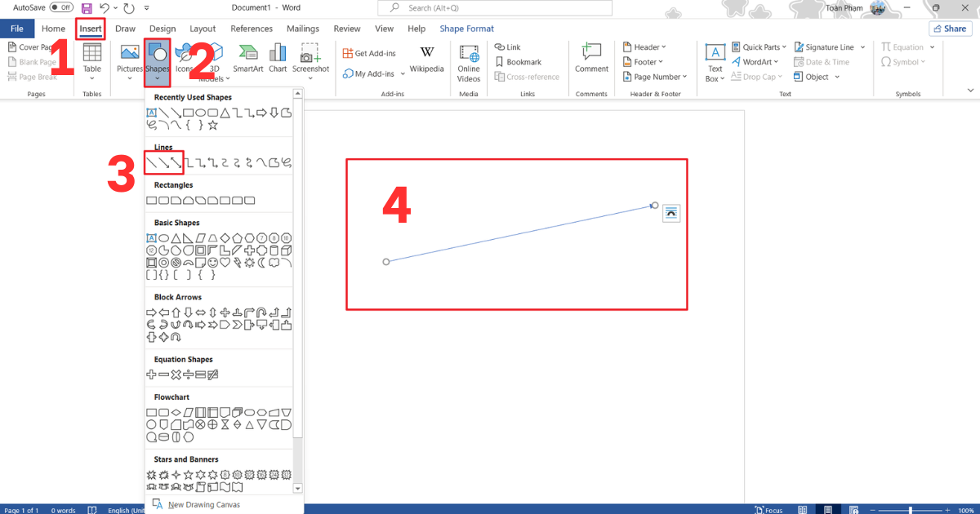
Task: Toggle the AutoSave switch
Action: pos(61,7)
